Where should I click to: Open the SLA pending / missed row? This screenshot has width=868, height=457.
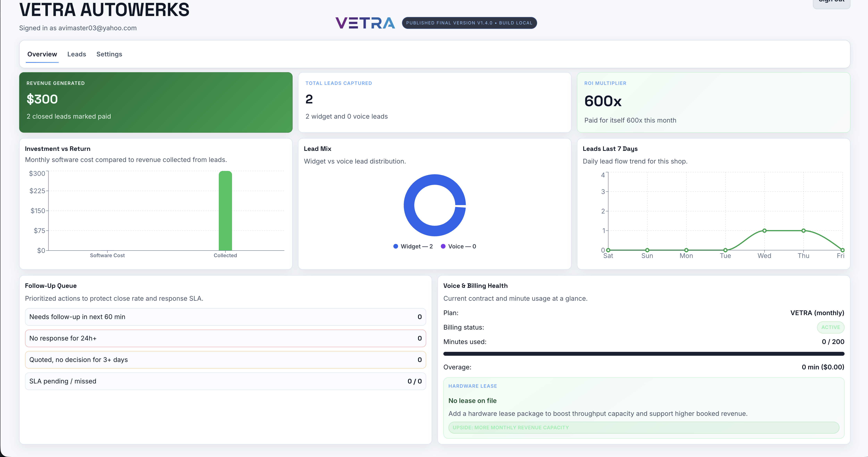click(x=225, y=381)
